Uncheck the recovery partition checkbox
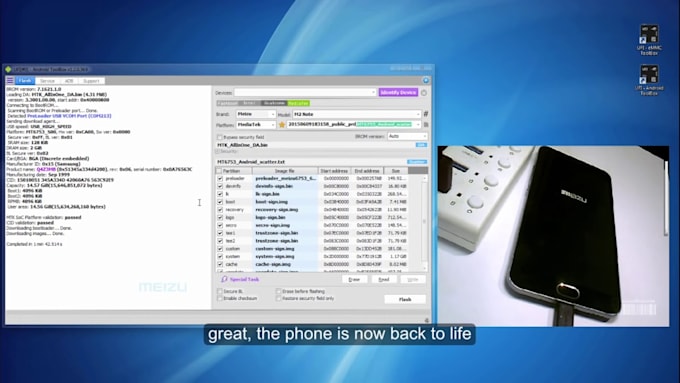 (x=220, y=210)
